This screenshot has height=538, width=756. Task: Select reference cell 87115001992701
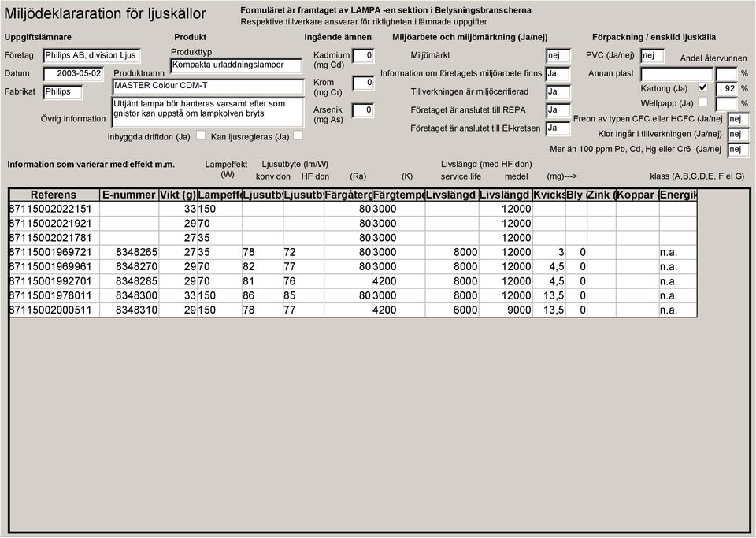coord(54,281)
